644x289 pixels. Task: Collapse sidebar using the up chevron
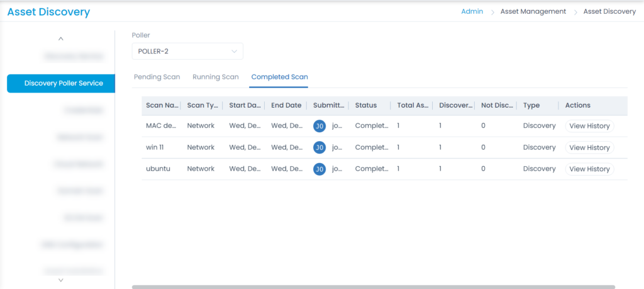(x=61, y=38)
